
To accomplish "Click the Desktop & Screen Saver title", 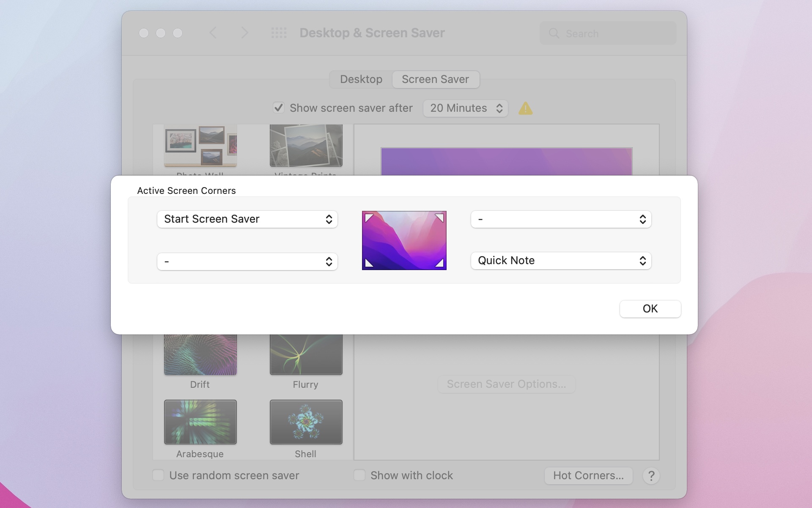I will 372,33.
